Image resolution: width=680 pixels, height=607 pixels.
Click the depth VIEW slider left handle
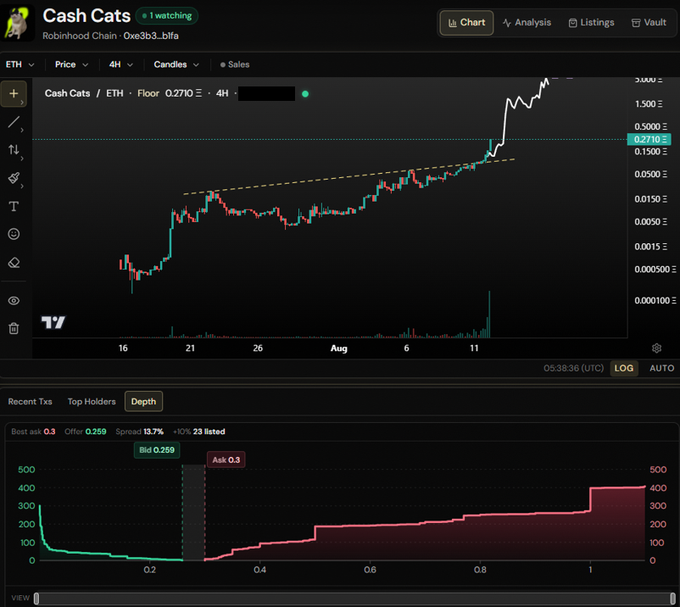coord(36,598)
